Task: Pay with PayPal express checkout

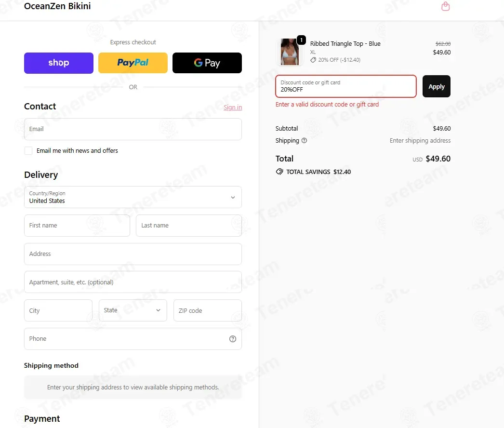Action: pyautogui.click(x=133, y=63)
